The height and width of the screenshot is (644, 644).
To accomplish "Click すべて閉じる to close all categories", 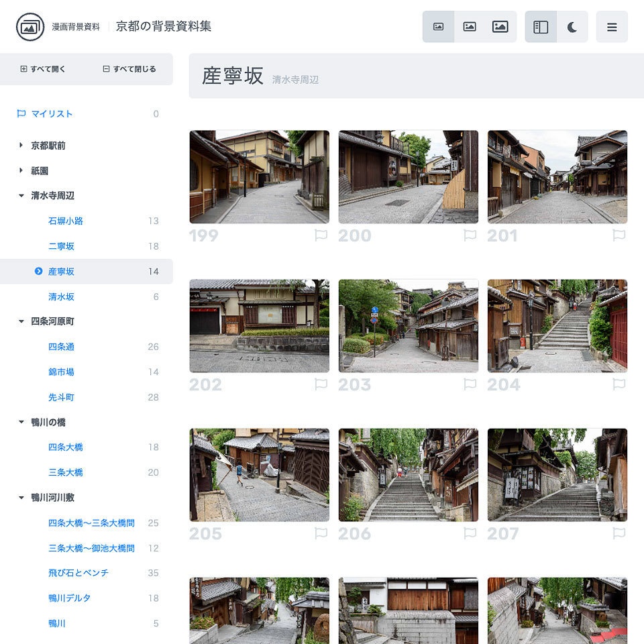I will (128, 69).
